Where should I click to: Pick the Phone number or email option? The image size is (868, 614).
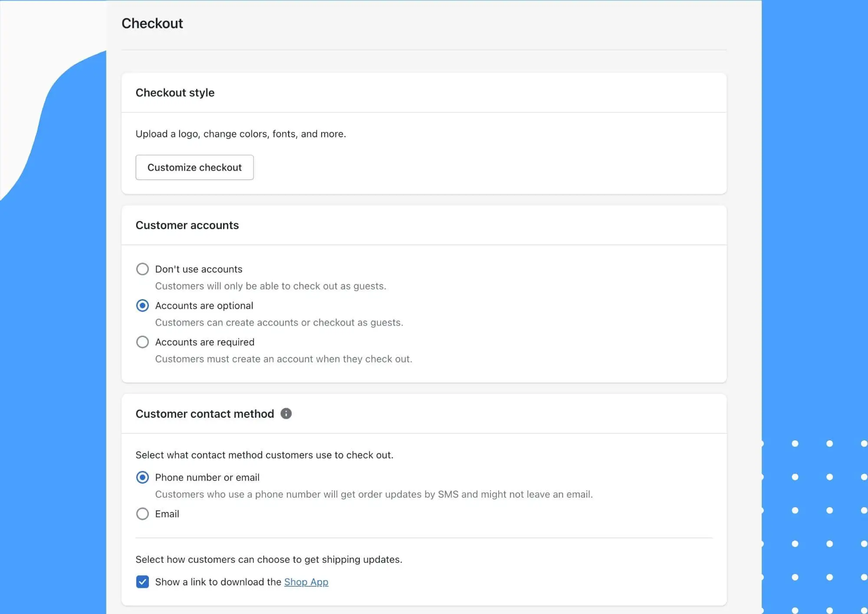142,477
